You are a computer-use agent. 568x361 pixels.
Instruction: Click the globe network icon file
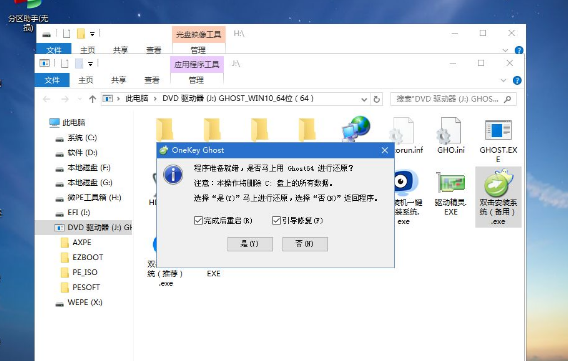tap(356, 129)
